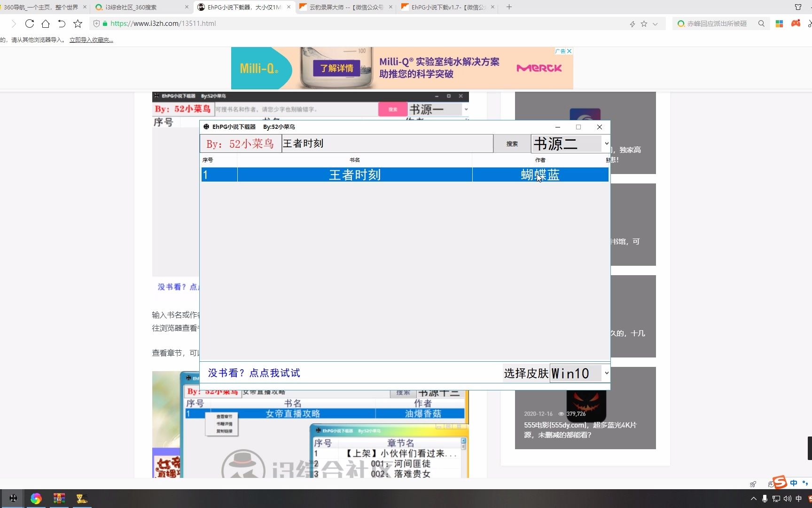Reload the page with refresh icon
Screen dimensions: 812x508
[30, 24]
